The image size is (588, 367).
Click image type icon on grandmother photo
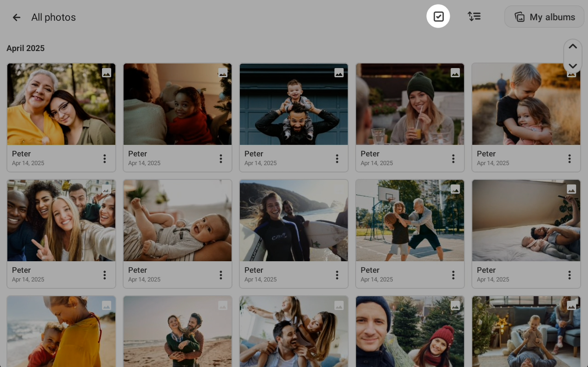(x=107, y=73)
